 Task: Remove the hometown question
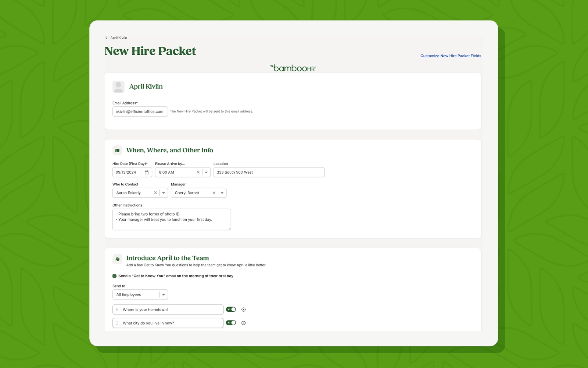tap(243, 309)
